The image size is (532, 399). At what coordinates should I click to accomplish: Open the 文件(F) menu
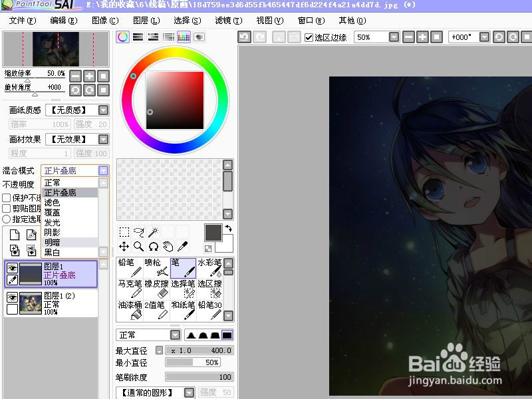(23, 21)
